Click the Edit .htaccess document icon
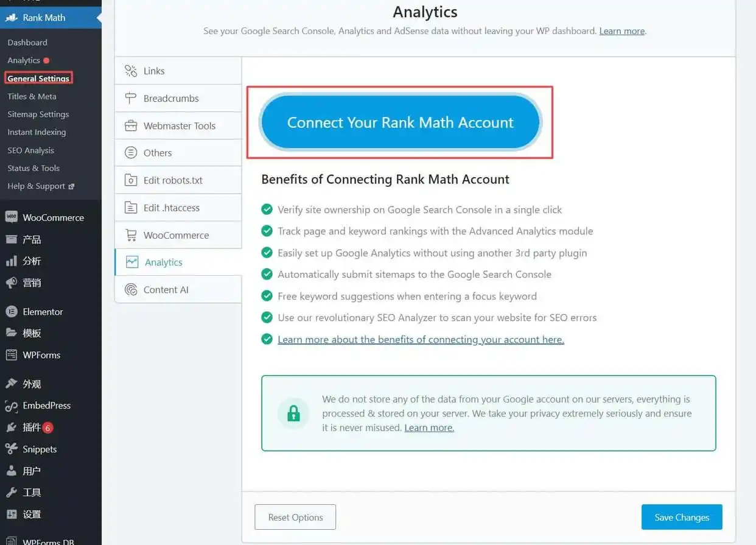 click(131, 208)
